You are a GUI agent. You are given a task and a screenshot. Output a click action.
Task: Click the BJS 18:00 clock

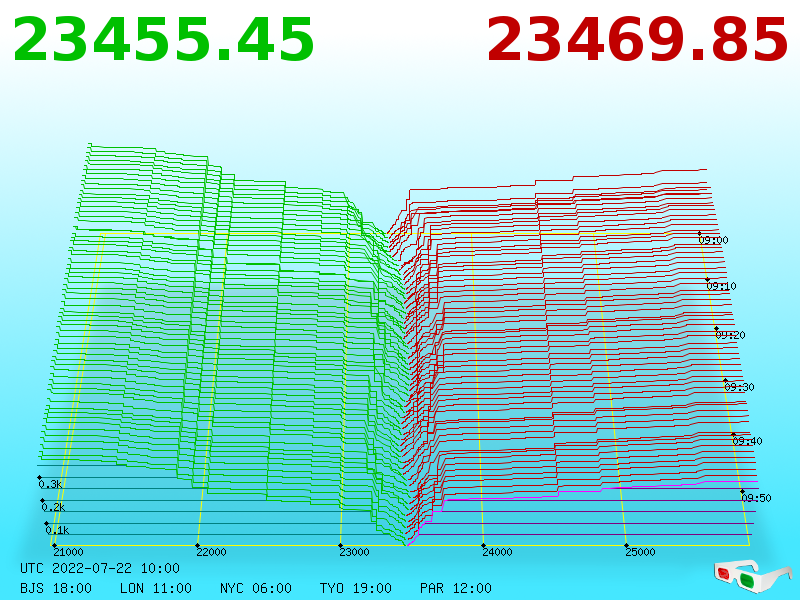(x=56, y=588)
